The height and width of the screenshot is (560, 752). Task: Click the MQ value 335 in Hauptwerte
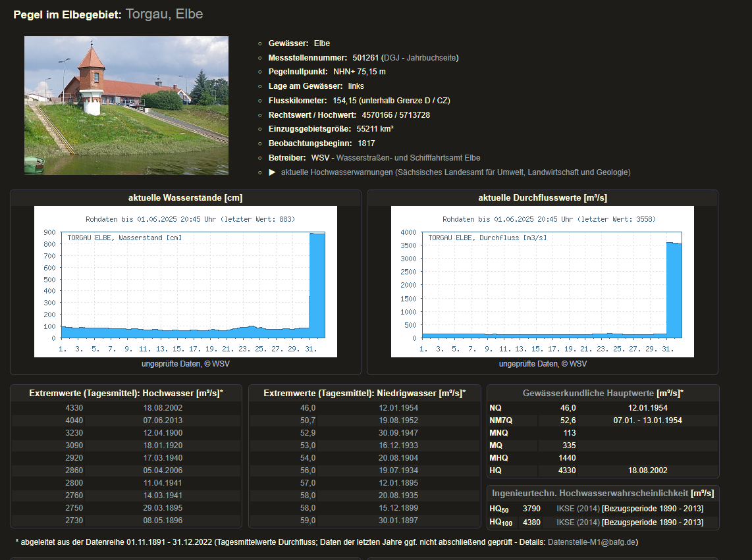pyautogui.click(x=568, y=445)
